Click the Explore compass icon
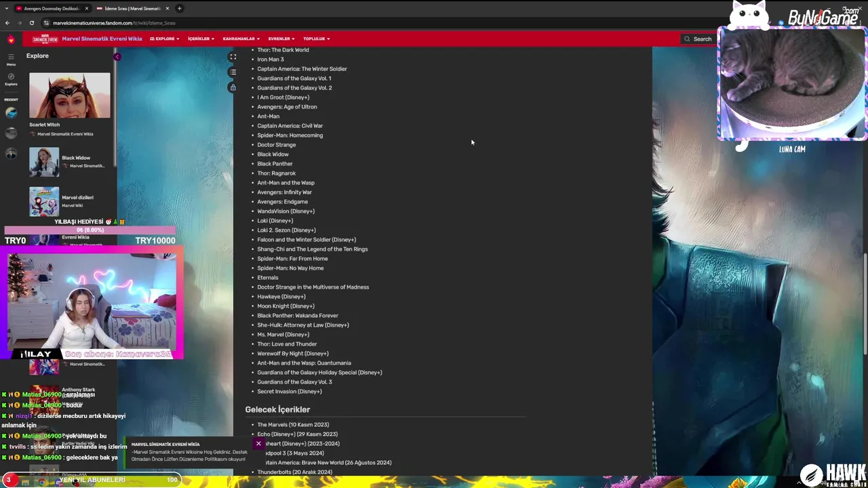This screenshot has height=488, width=868. click(x=11, y=79)
